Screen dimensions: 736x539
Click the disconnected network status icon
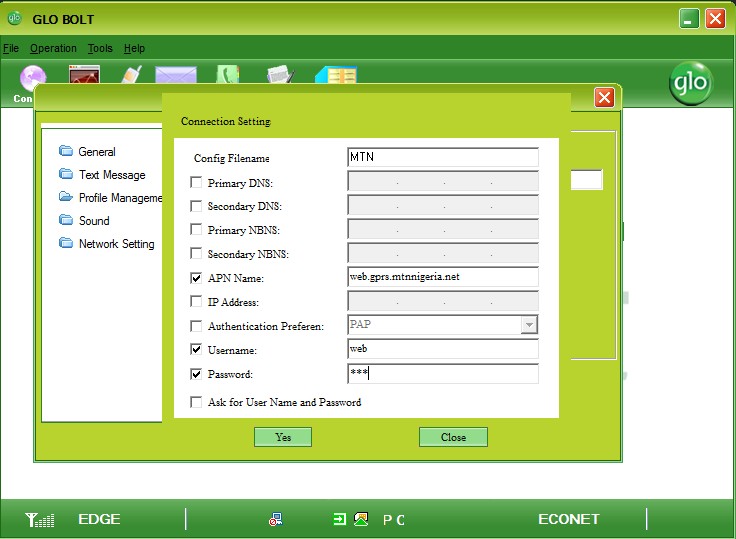276,519
